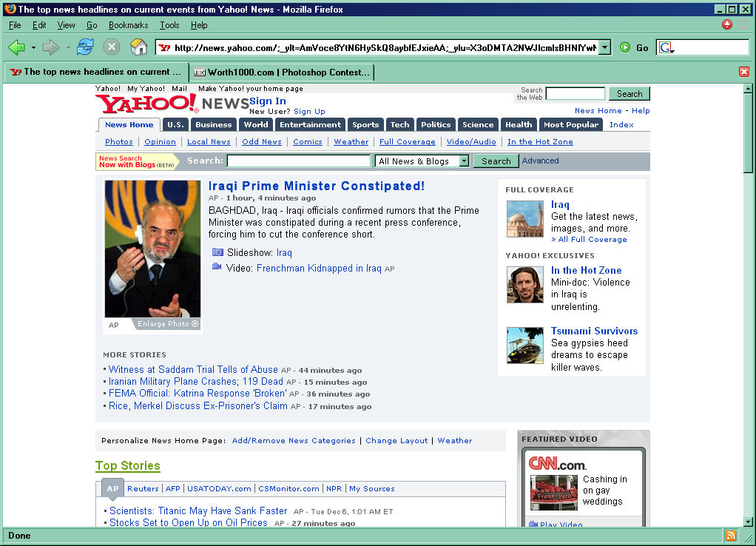756x546 pixels.
Task: Click the Sign In link
Action: pyautogui.click(x=268, y=101)
